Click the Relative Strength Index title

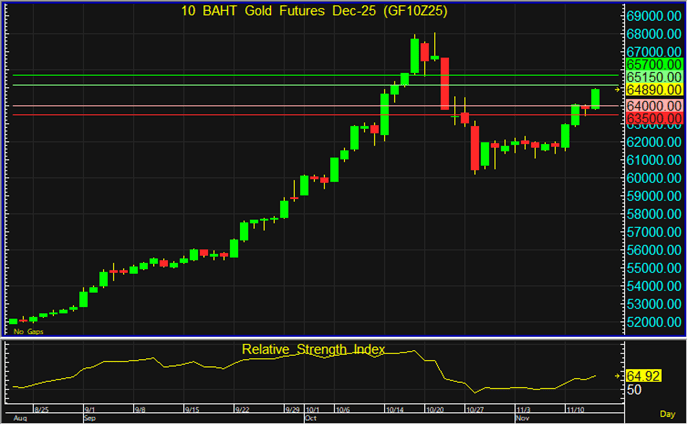[312, 349]
